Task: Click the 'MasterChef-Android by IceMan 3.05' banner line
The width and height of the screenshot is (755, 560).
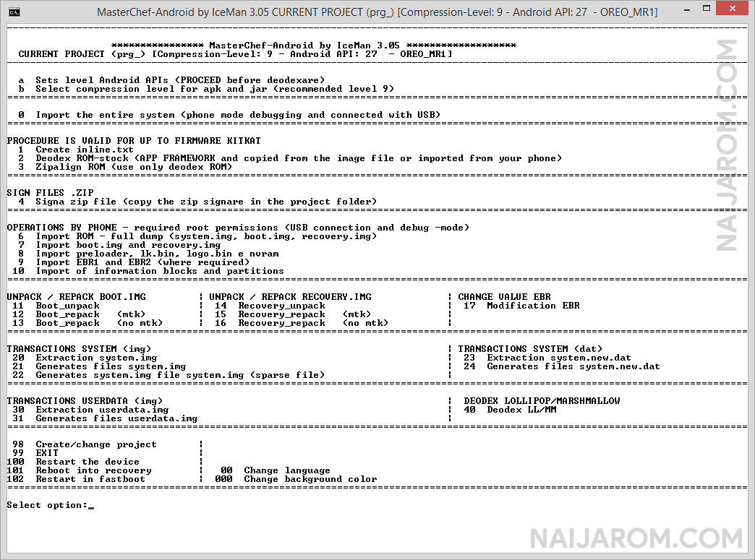Action: pyautogui.click(x=313, y=46)
